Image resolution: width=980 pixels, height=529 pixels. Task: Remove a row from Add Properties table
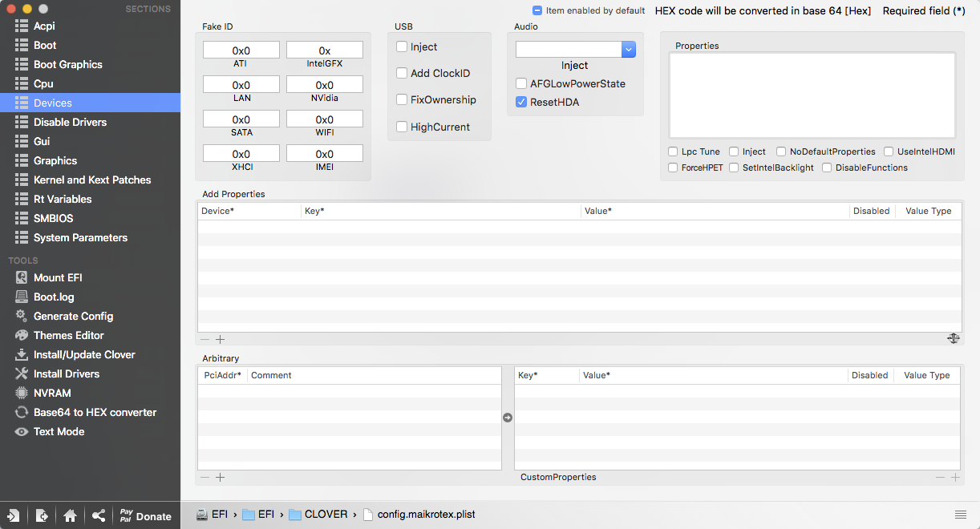(205, 339)
